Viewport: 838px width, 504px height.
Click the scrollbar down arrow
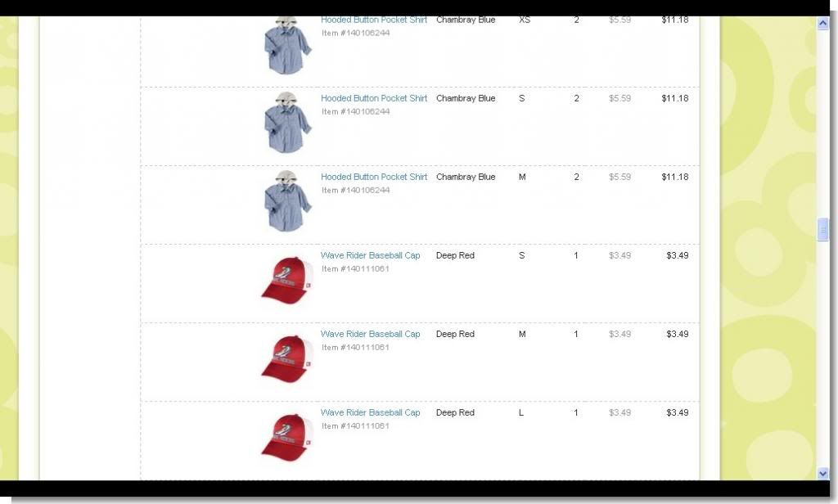(822, 473)
